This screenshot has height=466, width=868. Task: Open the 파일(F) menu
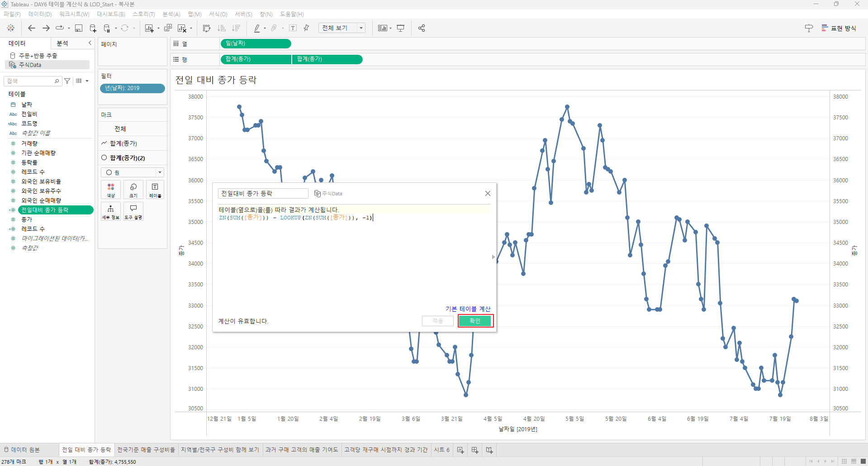(12, 14)
